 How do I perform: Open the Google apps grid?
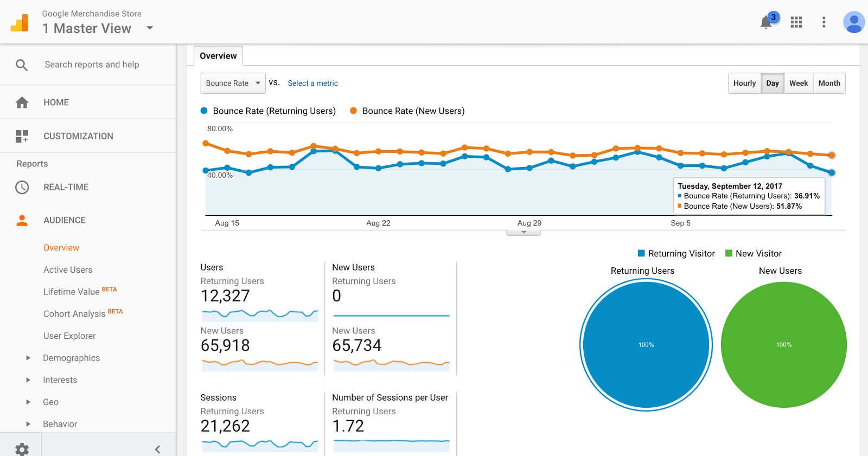796,22
